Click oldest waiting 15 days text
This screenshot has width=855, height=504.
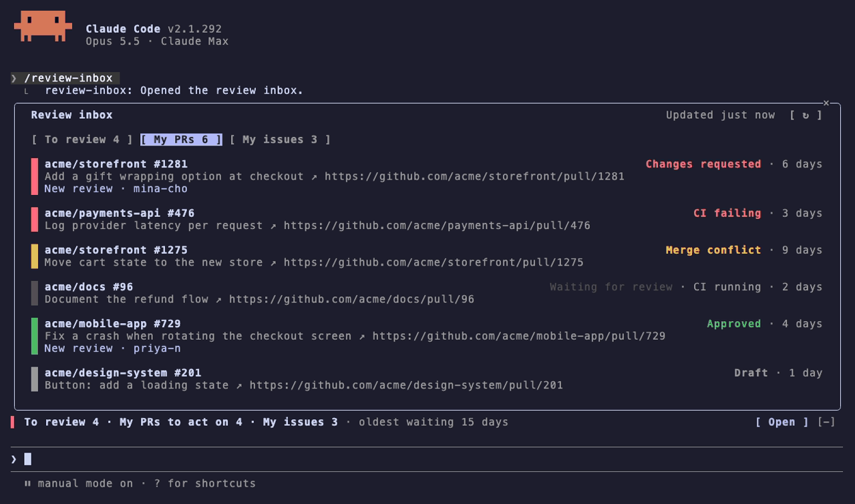coord(434,422)
